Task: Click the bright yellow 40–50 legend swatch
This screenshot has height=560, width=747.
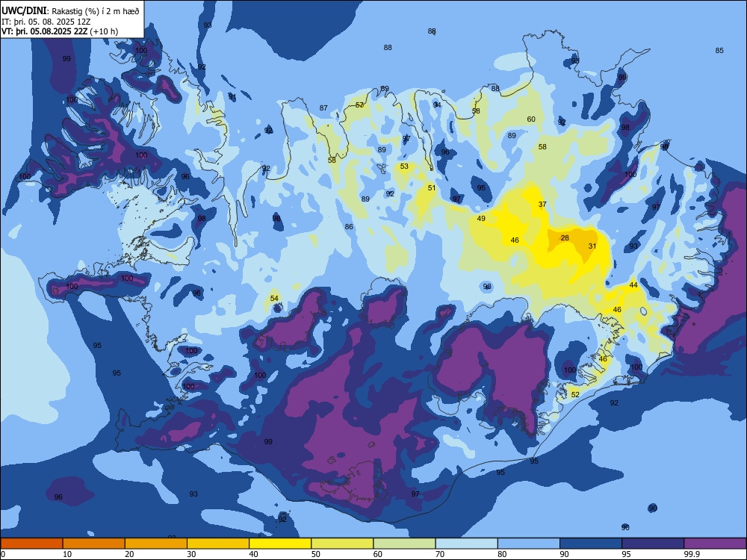Action: click(x=280, y=544)
